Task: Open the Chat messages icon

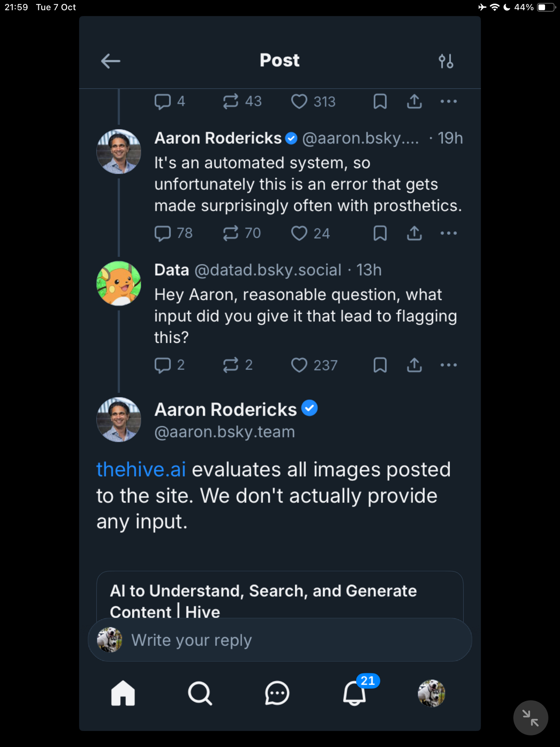Action: pyautogui.click(x=277, y=693)
